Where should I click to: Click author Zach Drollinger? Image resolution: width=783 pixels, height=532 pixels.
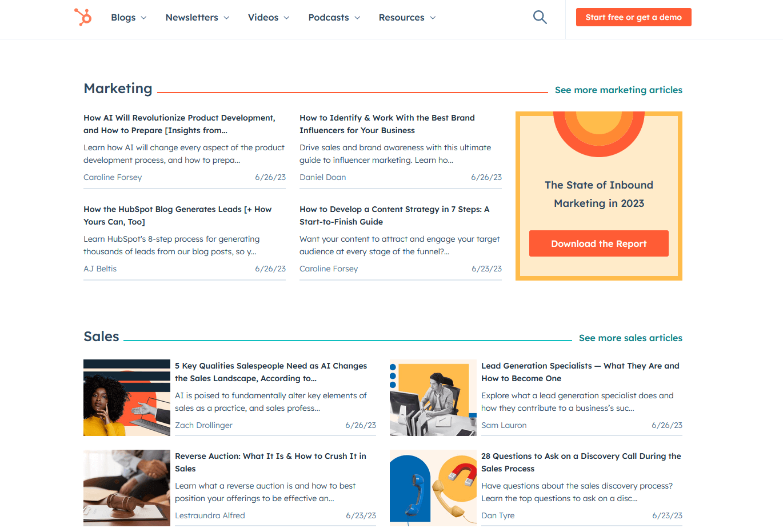point(203,425)
